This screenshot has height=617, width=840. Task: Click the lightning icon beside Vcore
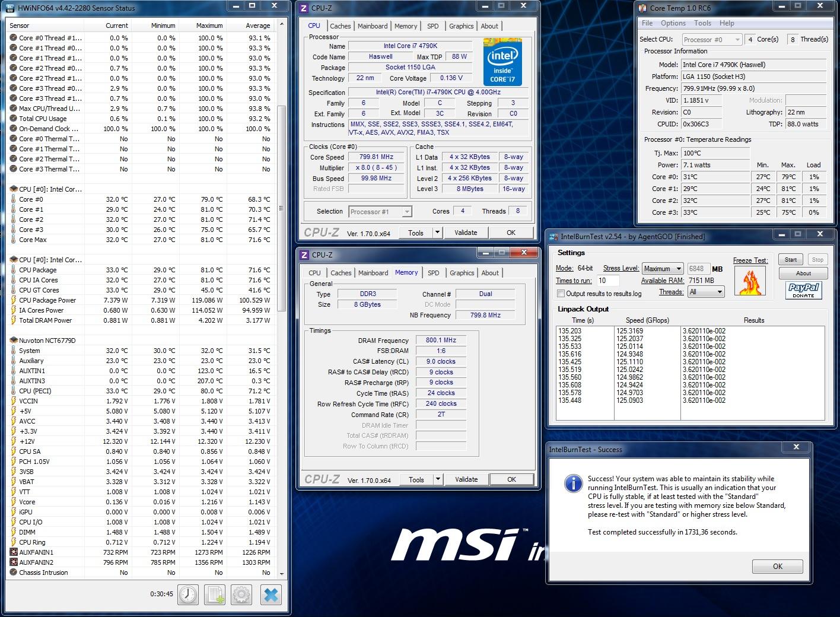(x=13, y=502)
